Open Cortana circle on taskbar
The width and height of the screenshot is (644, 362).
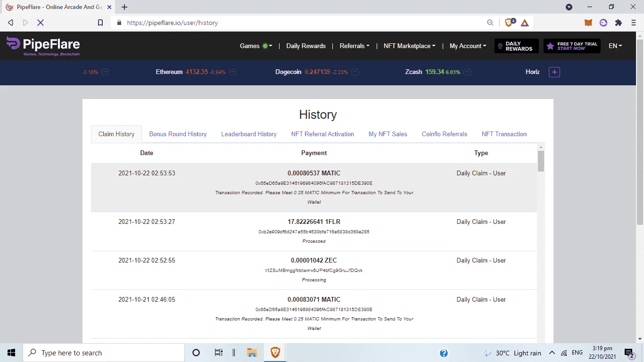196,353
